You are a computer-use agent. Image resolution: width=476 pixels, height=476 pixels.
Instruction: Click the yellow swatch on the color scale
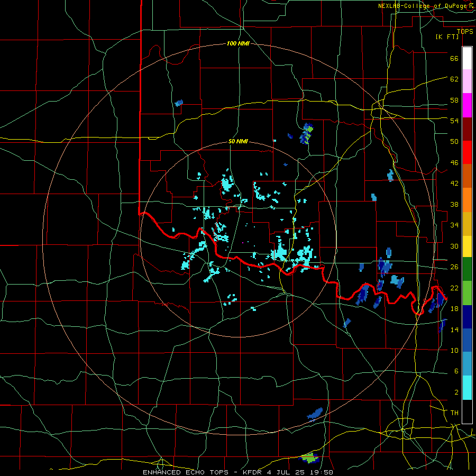[x=467, y=246]
